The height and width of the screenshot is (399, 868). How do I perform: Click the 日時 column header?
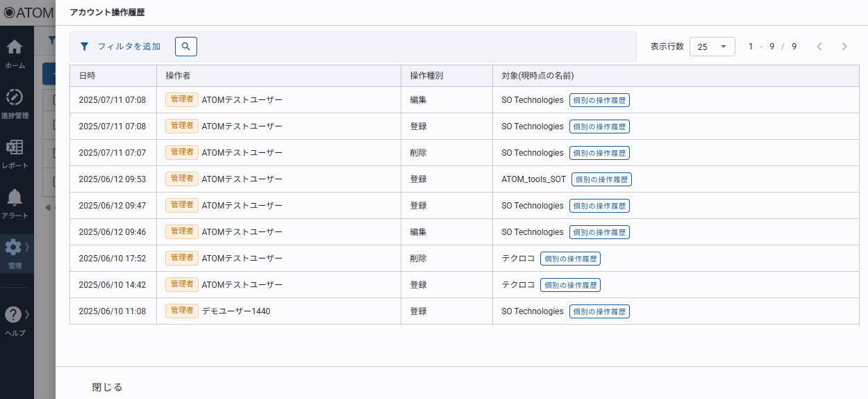click(x=87, y=76)
